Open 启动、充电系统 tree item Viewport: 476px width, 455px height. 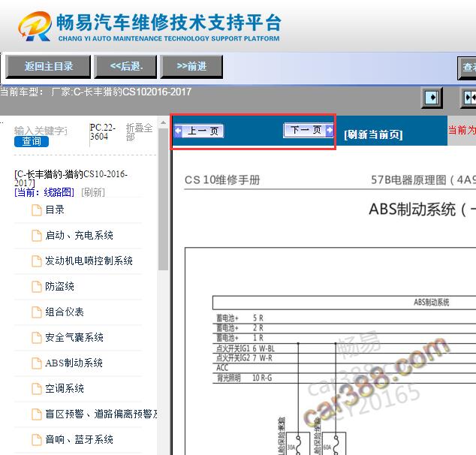click(x=79, y=235)
